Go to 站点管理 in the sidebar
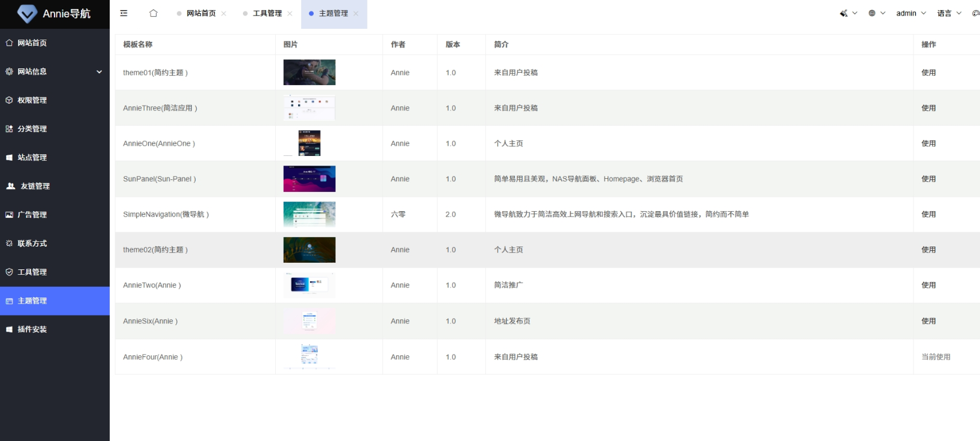This screenshot has height=441, width=980. [55, 157]
